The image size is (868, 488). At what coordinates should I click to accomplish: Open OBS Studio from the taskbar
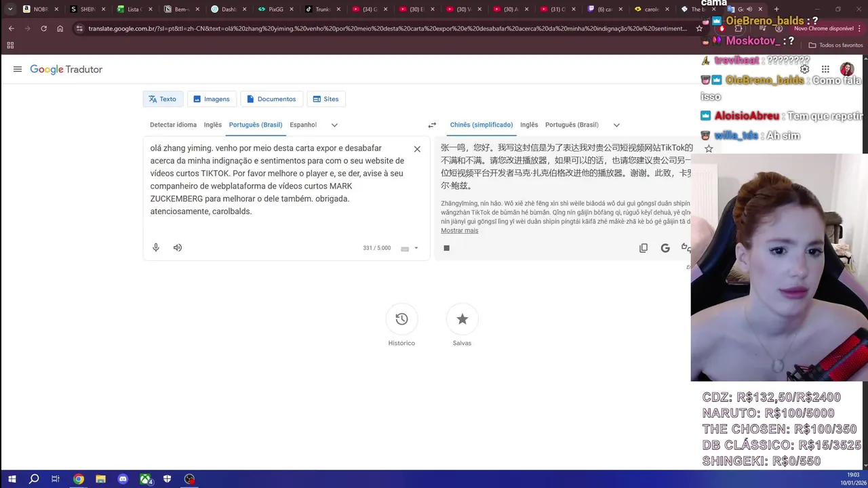[189, 479]
